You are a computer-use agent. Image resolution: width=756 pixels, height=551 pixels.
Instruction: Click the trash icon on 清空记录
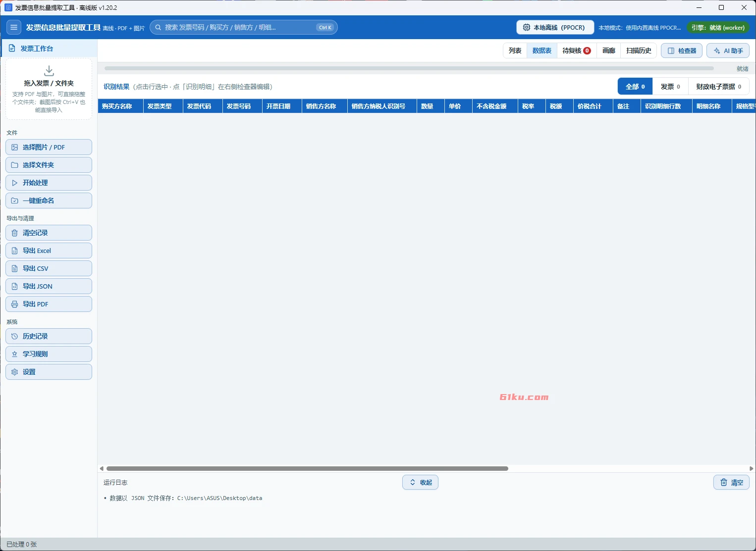point(15,233)
